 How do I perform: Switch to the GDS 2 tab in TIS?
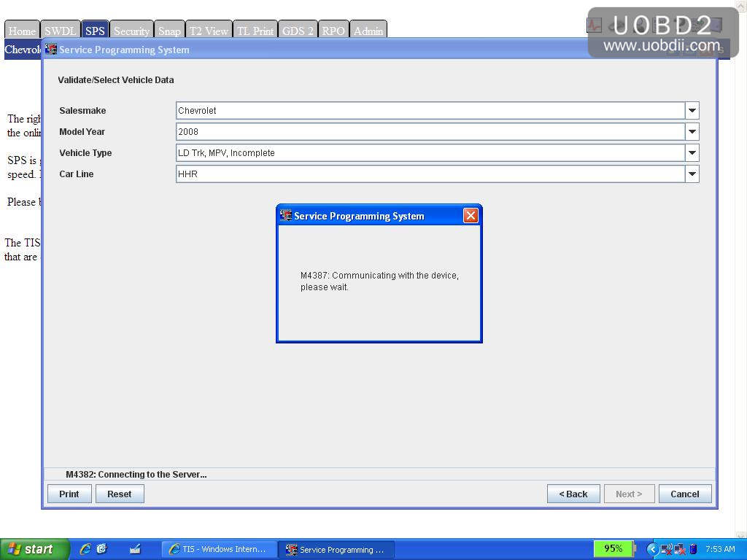click(298, 31)
